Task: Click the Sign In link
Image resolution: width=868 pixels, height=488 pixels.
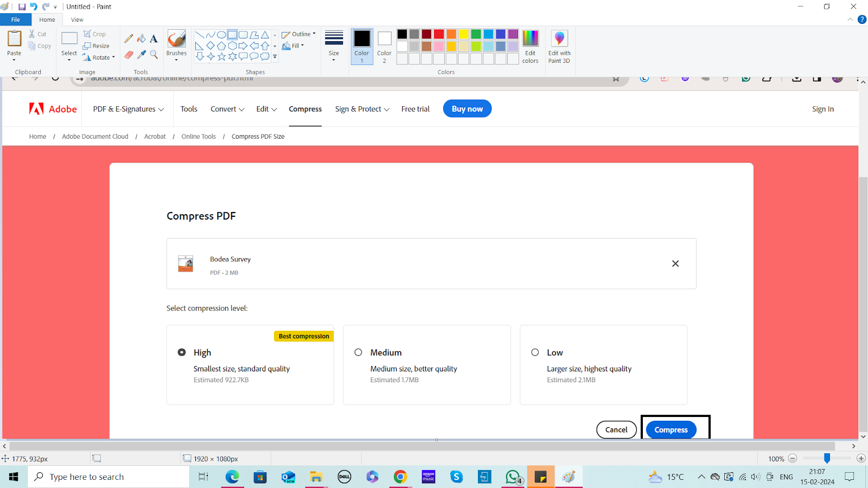Action: 823,109
